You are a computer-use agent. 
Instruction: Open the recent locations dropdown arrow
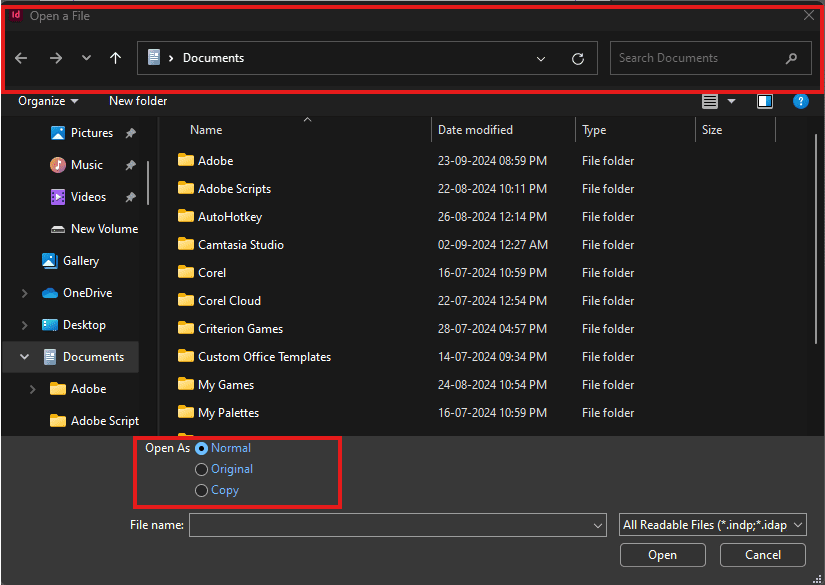(x=86, y=58)
